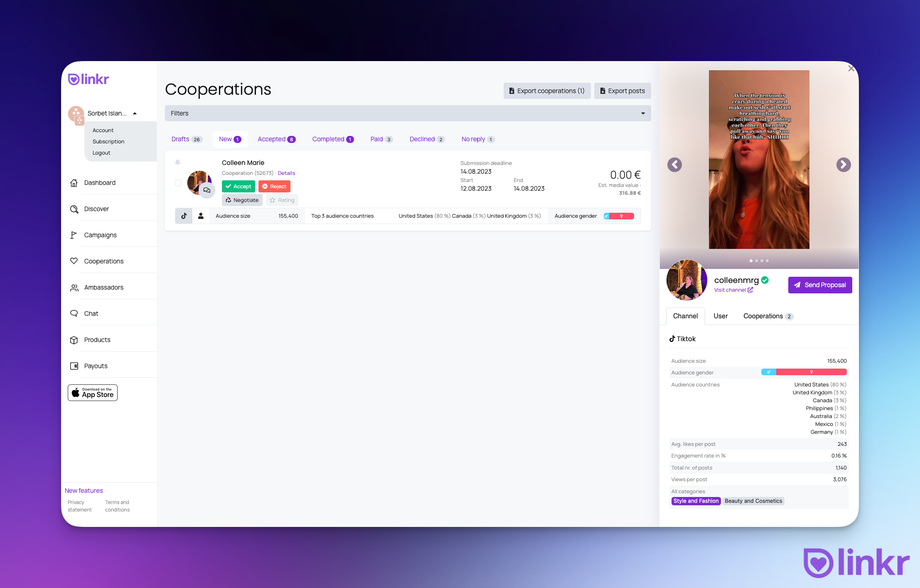Select the Discover magnifier icon
The width and height of the screenshot is (920, 588).
click(x=74, y=209)
